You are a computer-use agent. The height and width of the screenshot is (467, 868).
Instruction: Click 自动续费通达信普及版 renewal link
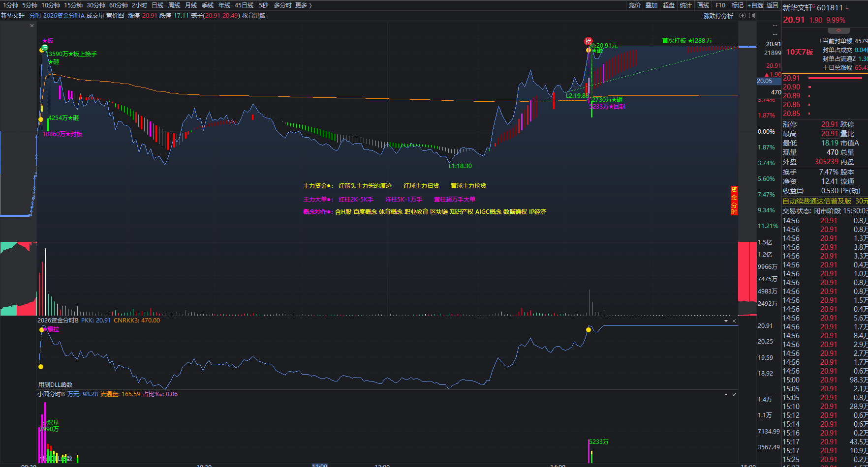coord(817,201)
